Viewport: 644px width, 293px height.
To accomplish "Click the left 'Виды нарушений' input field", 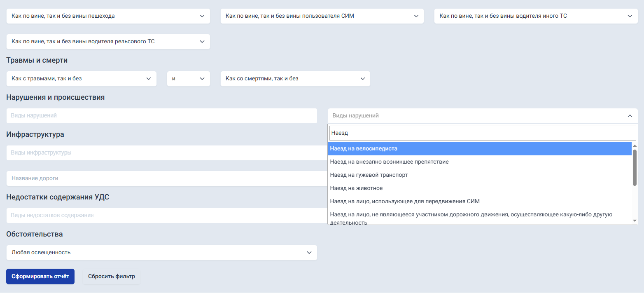I will (x=161, y=116).
